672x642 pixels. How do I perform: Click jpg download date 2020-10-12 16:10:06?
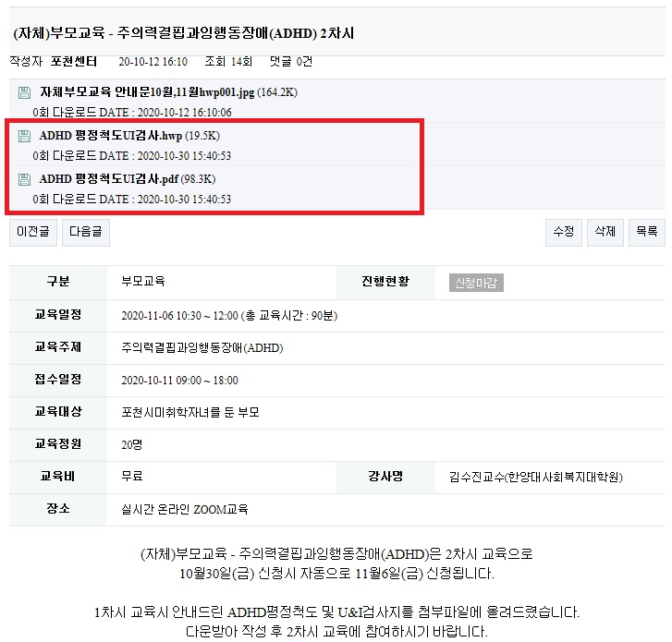tap(184, 113)
